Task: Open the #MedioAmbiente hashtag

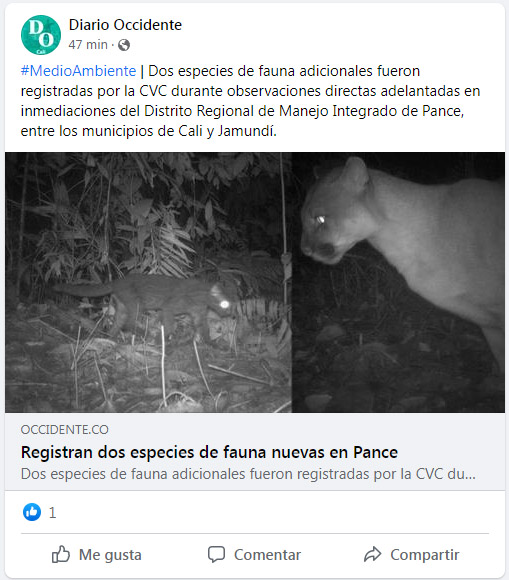Action: (78, 71)
